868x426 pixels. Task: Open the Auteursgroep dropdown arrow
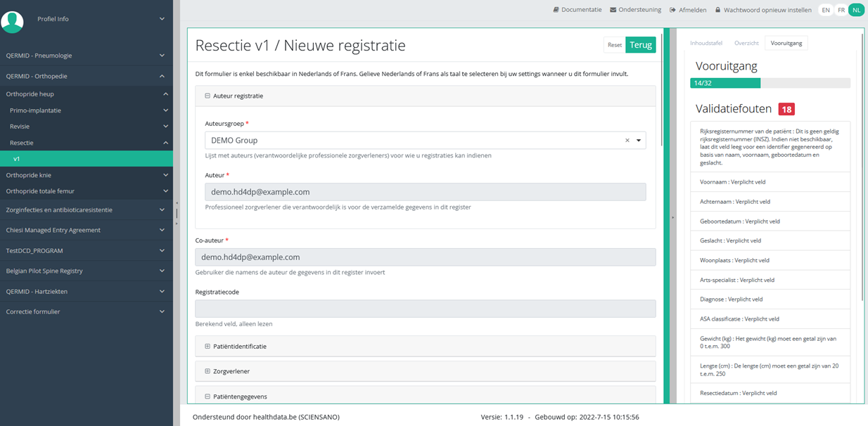click(639, 141)
